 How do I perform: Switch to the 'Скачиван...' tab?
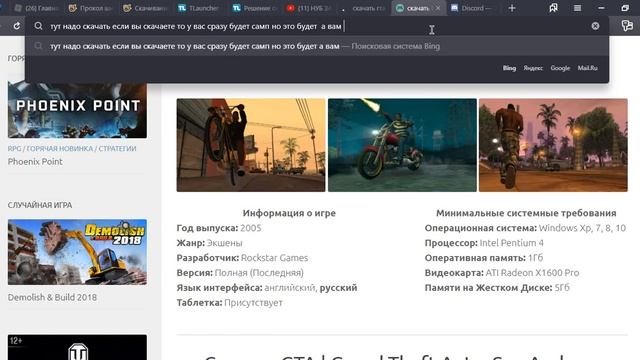[145, 8]
